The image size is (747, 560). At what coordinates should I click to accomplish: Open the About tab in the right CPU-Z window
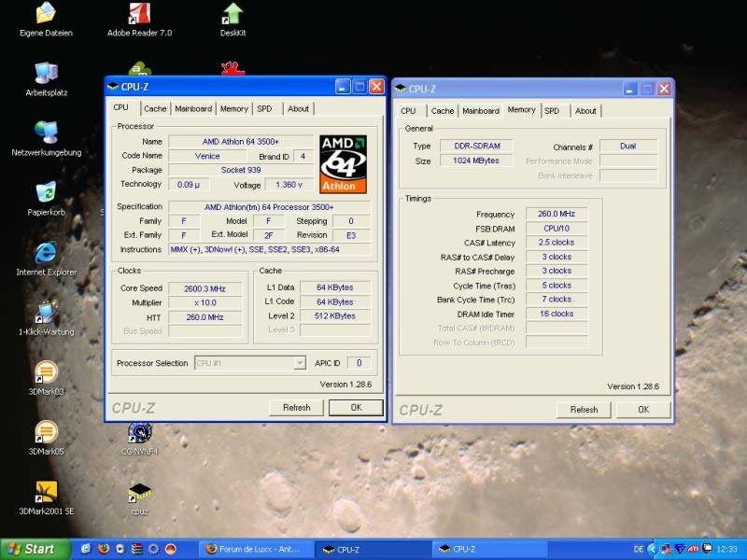(x=585, y=110)
